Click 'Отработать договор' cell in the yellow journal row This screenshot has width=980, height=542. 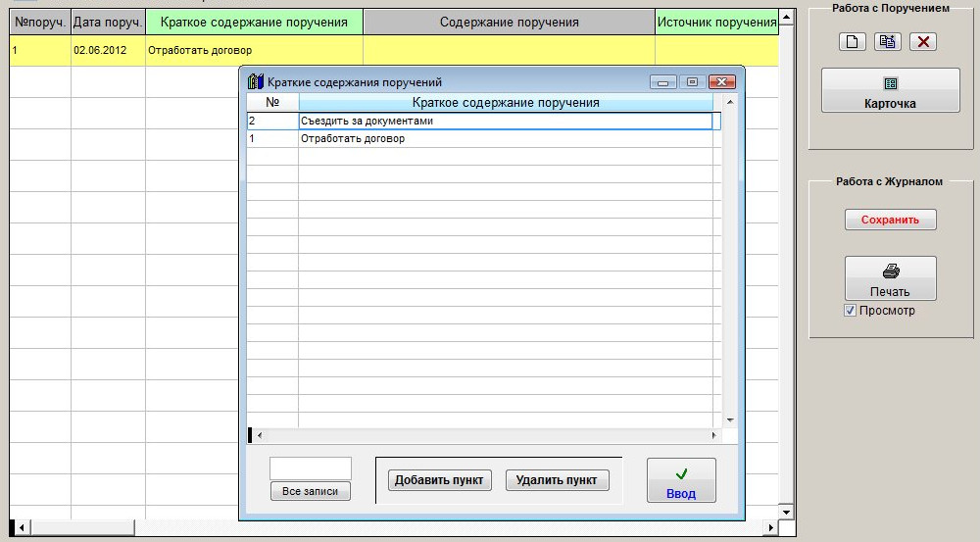point(254,51)
